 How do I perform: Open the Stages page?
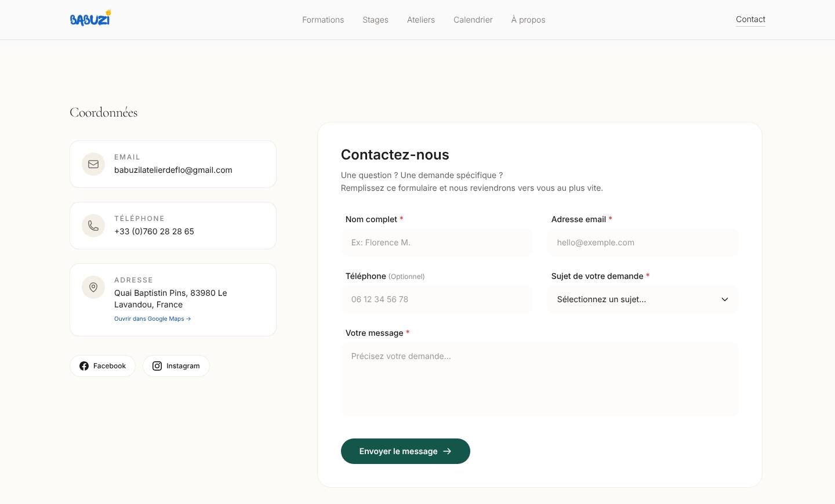point(376,20)
